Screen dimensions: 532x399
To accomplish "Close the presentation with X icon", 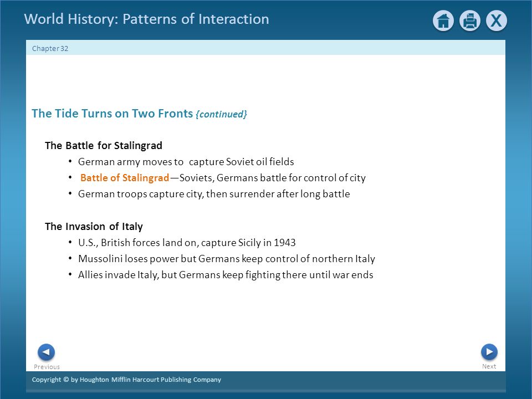I will [497, 21].
